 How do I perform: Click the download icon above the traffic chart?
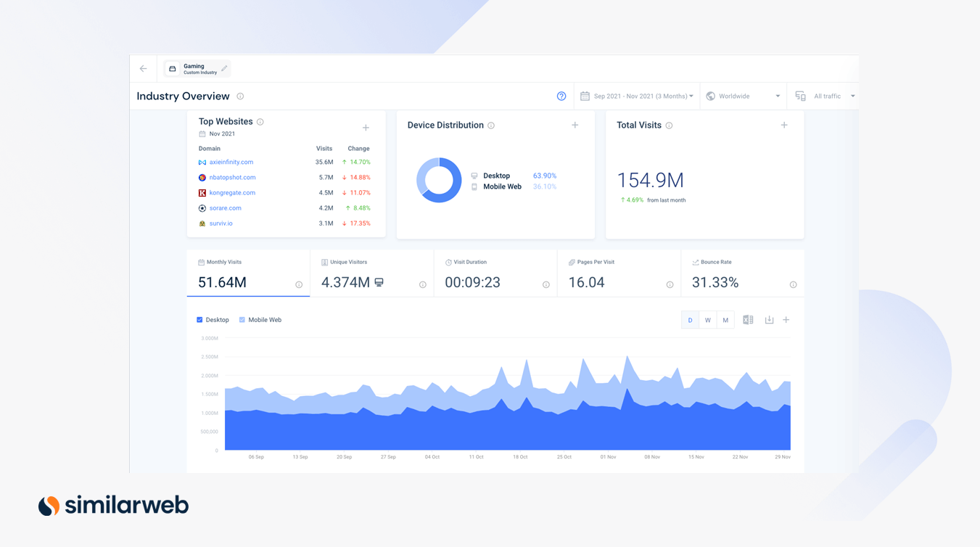coord(769,319)
